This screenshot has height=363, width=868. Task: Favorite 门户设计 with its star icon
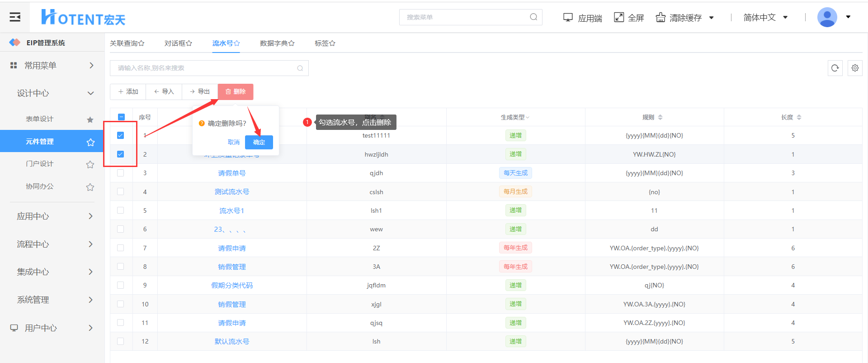(90, 164)
